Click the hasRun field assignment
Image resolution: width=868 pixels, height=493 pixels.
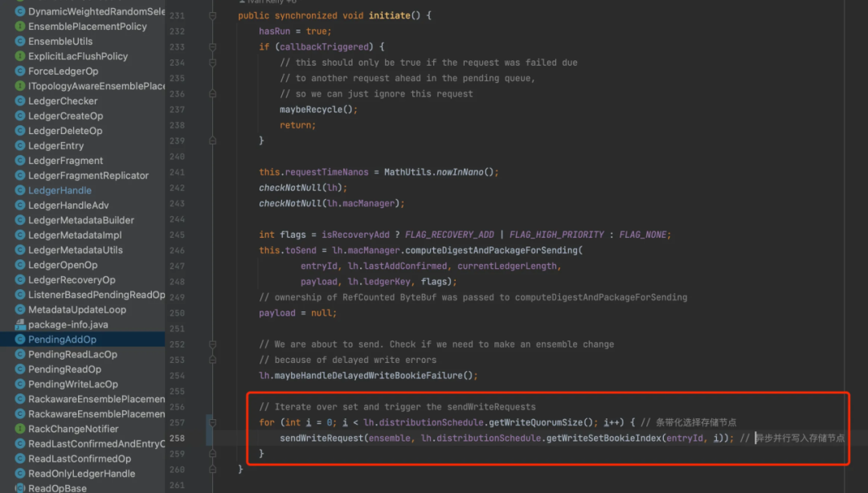pyautogui.click(x=294, y=31)
